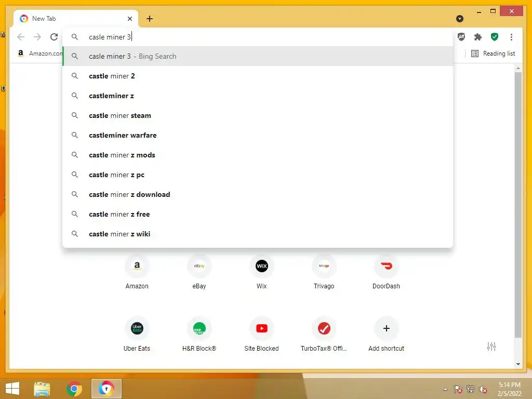Open the DoorDash shortcut tile
Viewport: 532px width, 399px height.
click(386, 271)
